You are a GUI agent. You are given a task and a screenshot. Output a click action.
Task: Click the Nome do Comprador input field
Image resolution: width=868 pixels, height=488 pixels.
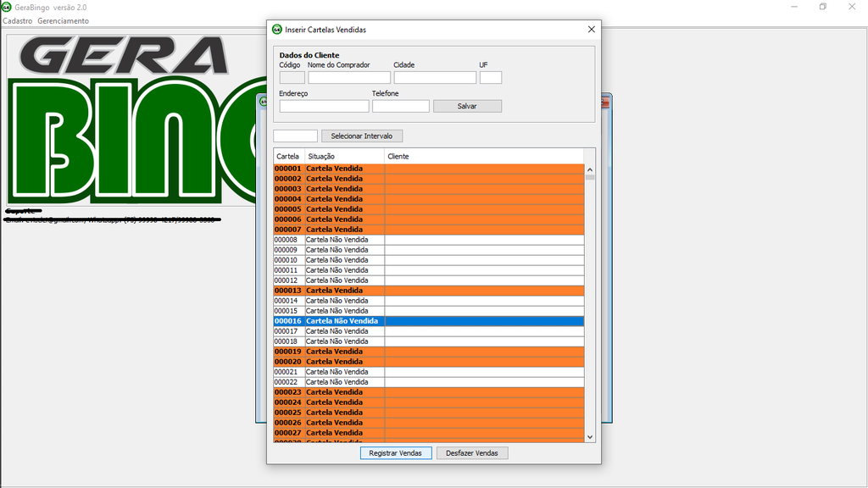coord(348,77)
